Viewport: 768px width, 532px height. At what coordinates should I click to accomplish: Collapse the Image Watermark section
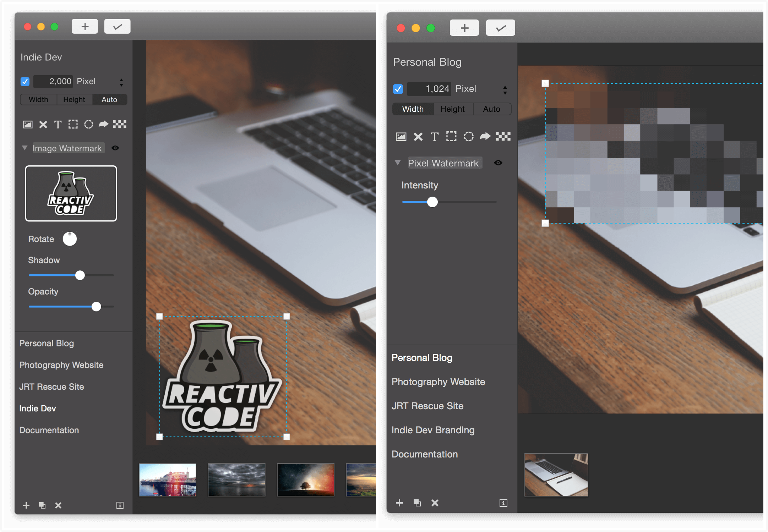(x=24, y=148)
